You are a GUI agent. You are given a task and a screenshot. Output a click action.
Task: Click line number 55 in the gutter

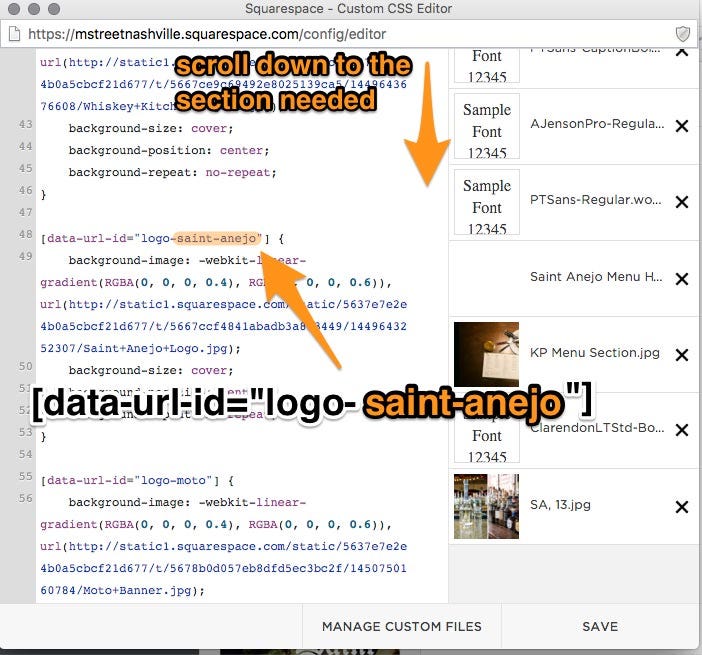point(25,476)
